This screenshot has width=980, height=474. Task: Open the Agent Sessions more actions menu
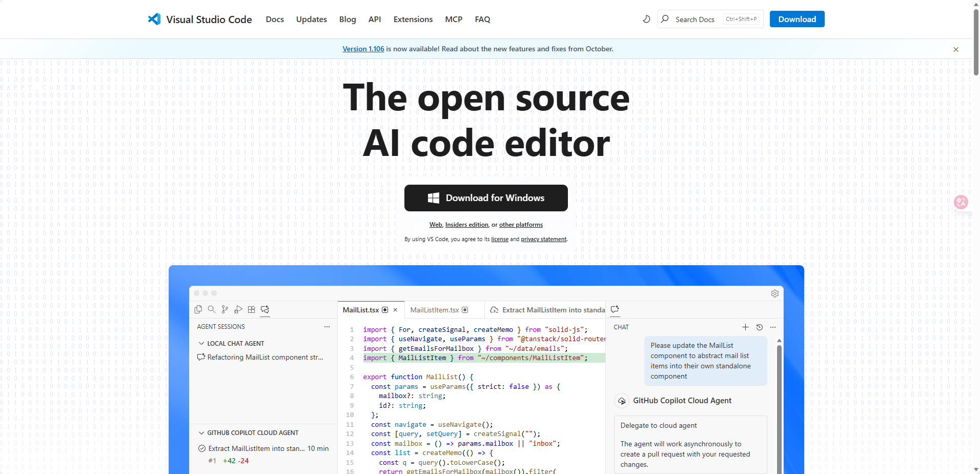(327, 327)
